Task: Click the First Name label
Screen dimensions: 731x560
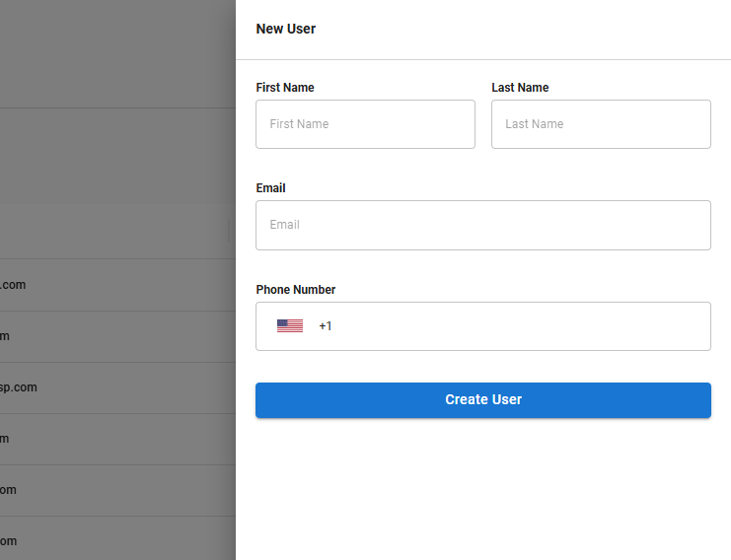Action: [285, 88]
